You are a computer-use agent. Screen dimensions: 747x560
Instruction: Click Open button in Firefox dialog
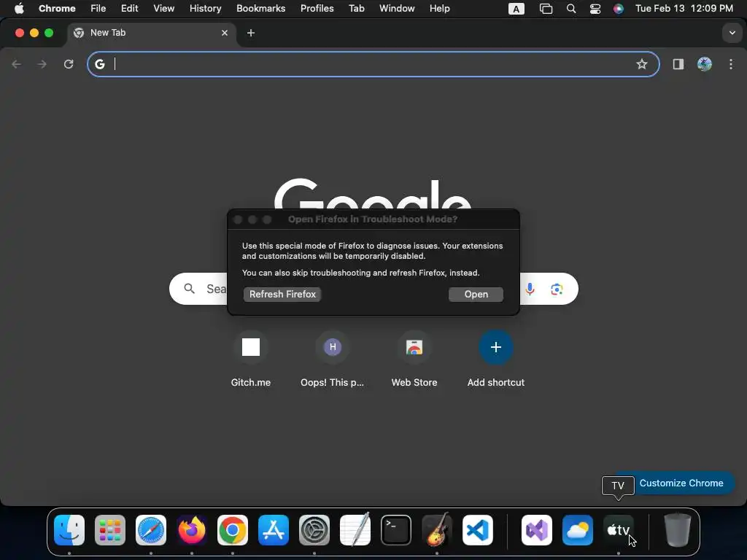pos(476,295)
